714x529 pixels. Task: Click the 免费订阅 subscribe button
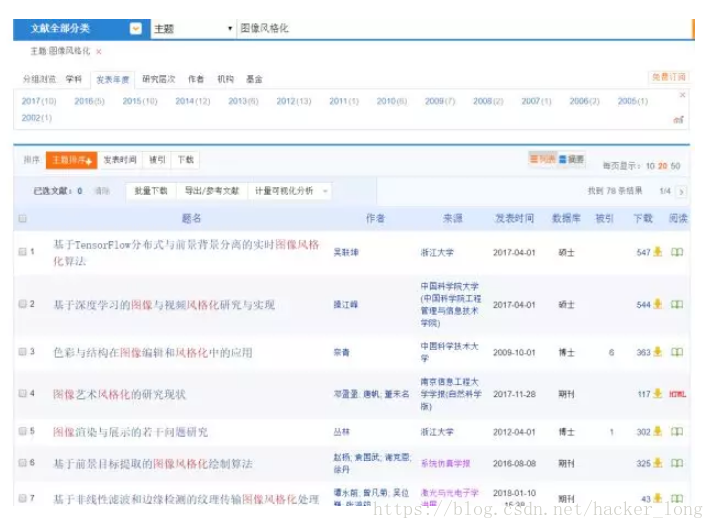[x=668, y=77]
